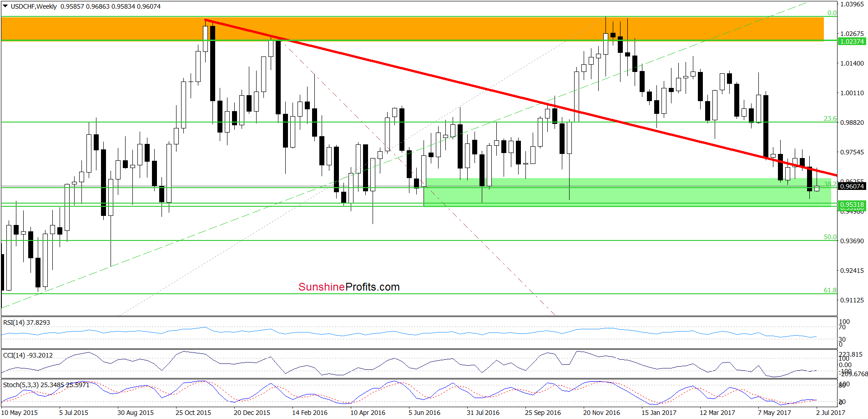
Task: Select the 1.00110 price axis label
Action: [x=852, y=93]
